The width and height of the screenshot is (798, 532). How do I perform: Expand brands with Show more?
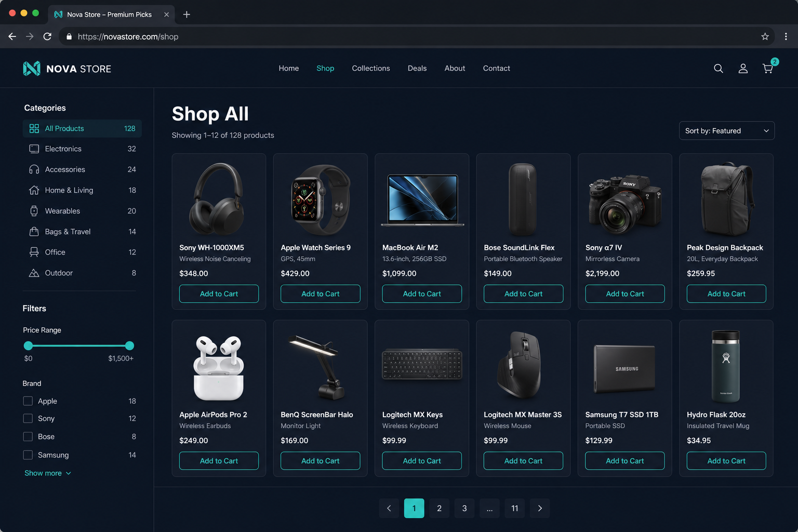coord(48,473)
